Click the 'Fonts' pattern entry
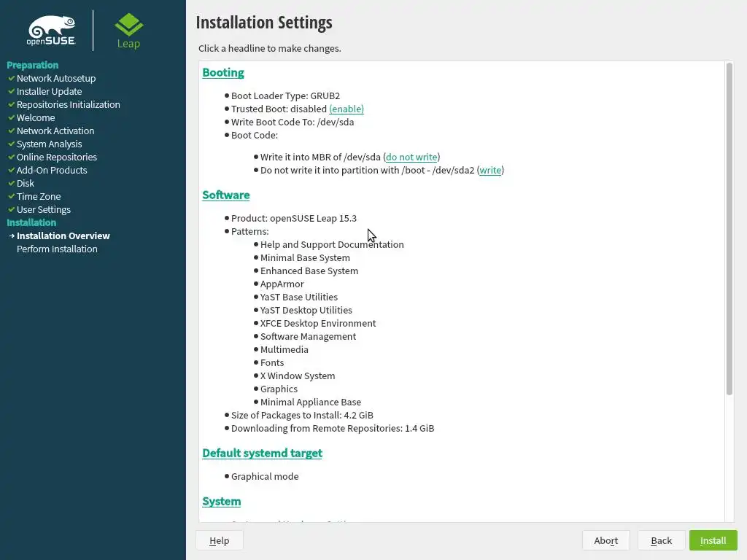Screen dimensions: 747x560 (x=272, y=363)
